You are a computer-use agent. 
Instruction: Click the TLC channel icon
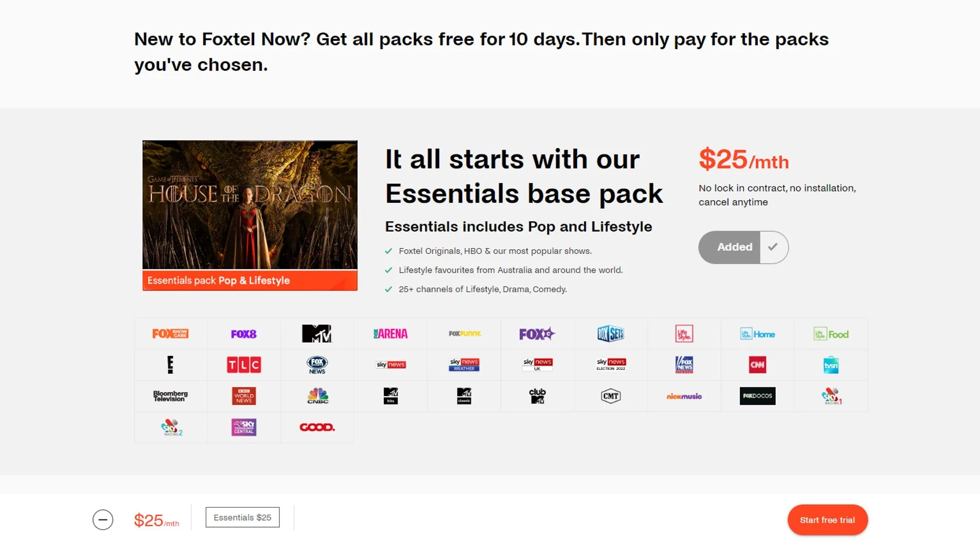(x=243, y=365)
